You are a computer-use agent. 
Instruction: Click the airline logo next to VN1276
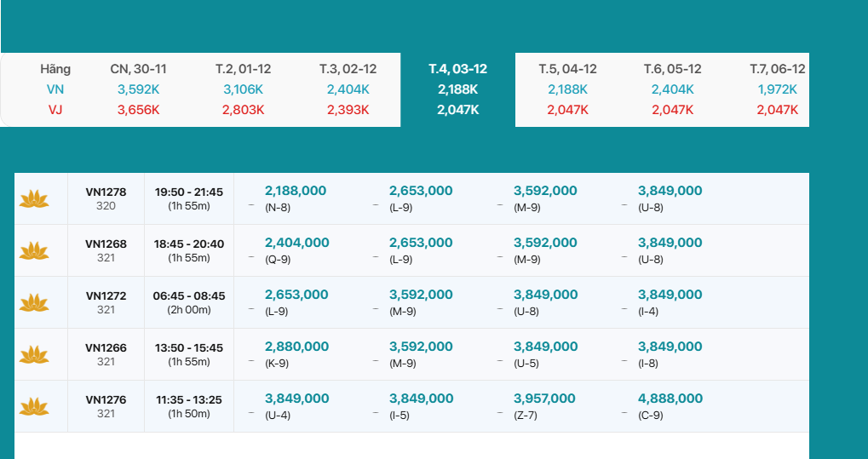tap(34, 407)
